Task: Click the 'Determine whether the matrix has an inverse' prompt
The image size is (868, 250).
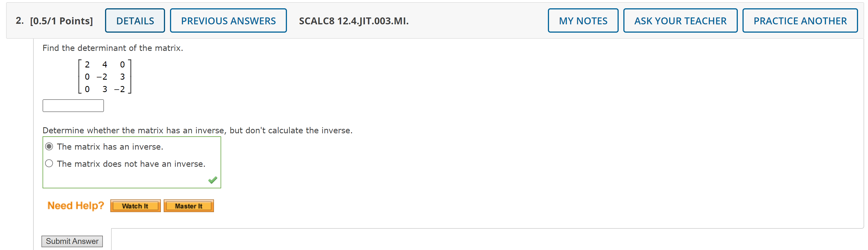Action: 197,130
